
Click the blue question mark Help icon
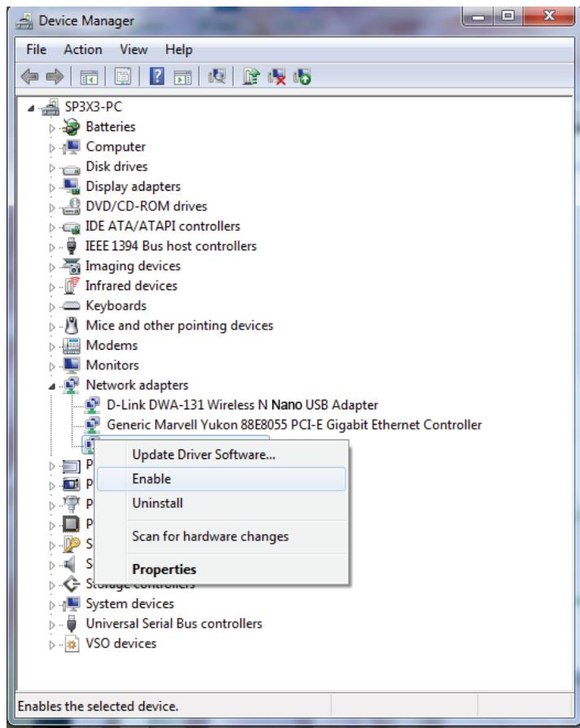pyautogui.click(x=157, y=76)
